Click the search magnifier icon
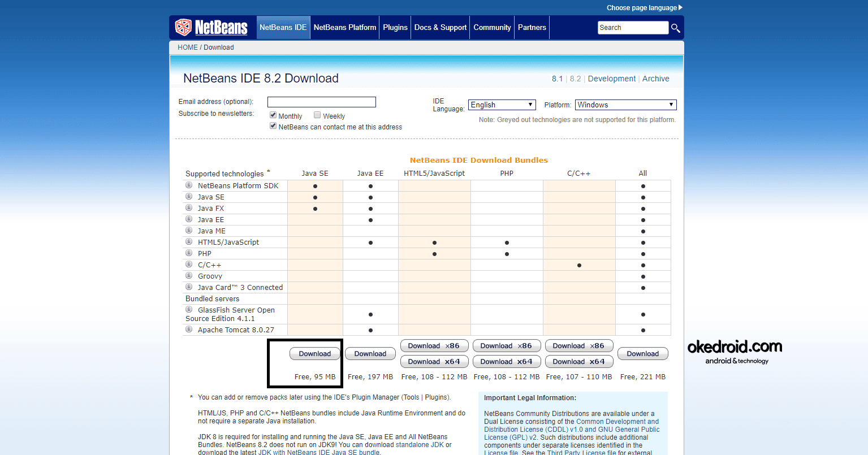 click(x=676, y=28)
